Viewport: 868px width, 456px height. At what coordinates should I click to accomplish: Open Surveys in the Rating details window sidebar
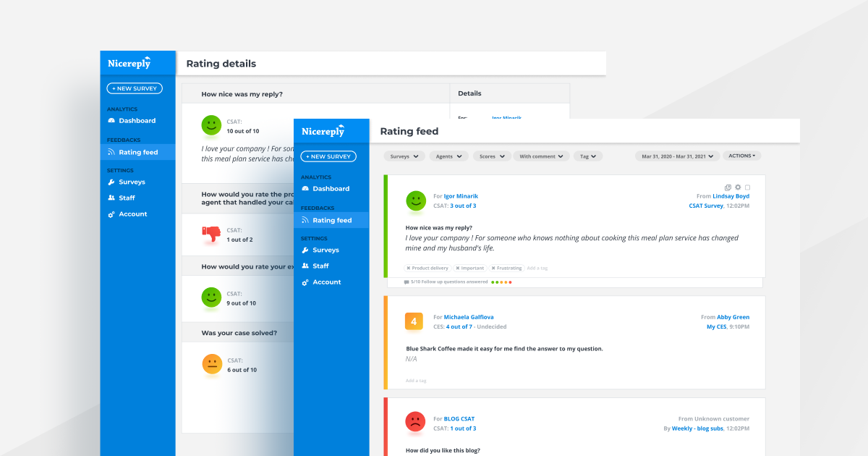126,182
